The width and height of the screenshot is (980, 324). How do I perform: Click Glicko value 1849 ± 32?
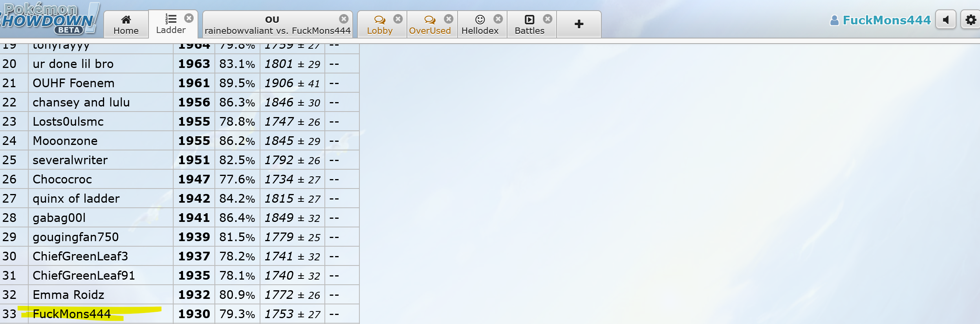coord(292,218)
